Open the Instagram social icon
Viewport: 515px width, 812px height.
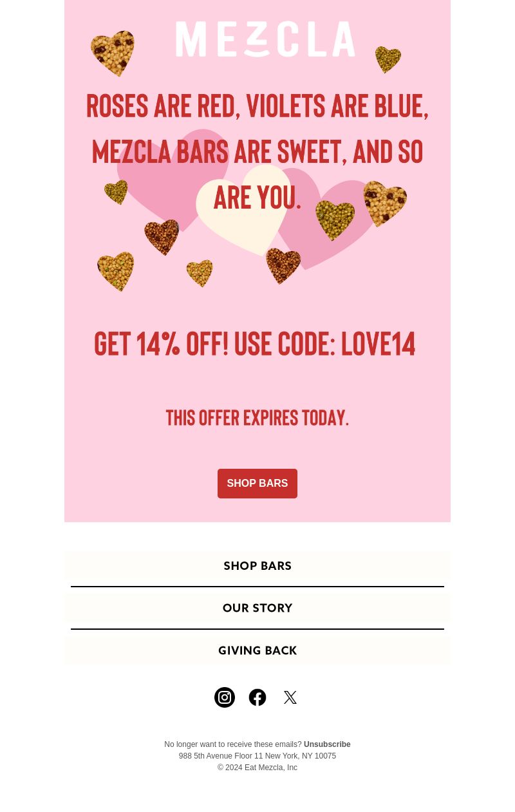click(x=225, y=697)
